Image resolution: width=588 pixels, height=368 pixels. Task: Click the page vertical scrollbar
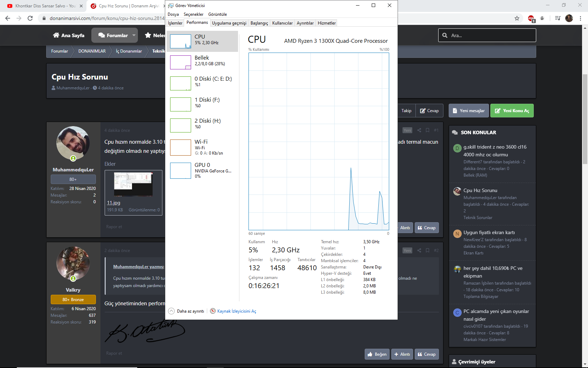(585, 119)
